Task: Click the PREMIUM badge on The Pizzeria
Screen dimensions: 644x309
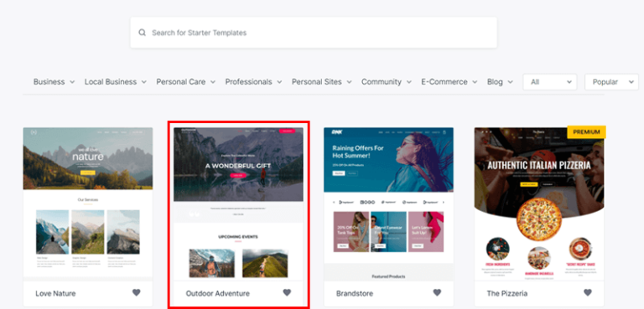Action: [x=586, y=132]
